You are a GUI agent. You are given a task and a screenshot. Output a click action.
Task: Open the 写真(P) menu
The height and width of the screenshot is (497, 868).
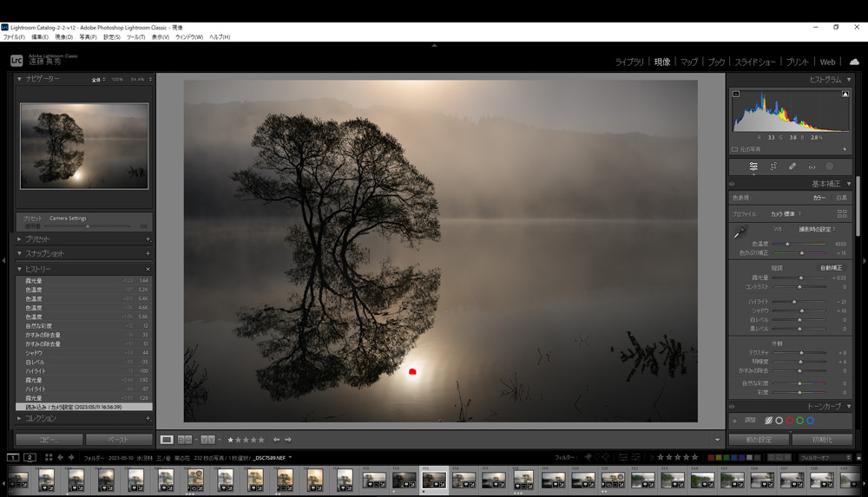[x=88, y=37]
